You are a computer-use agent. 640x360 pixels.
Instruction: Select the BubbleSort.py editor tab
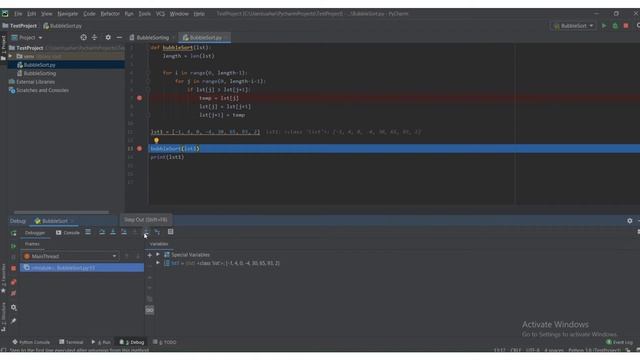pos(204,38)
